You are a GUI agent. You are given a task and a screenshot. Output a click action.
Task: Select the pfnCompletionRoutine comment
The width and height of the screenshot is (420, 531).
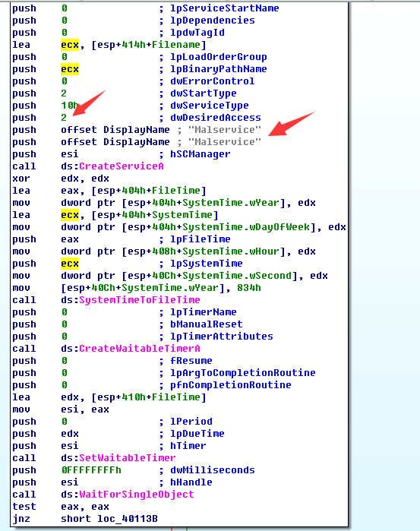click(x=231, y=385)
